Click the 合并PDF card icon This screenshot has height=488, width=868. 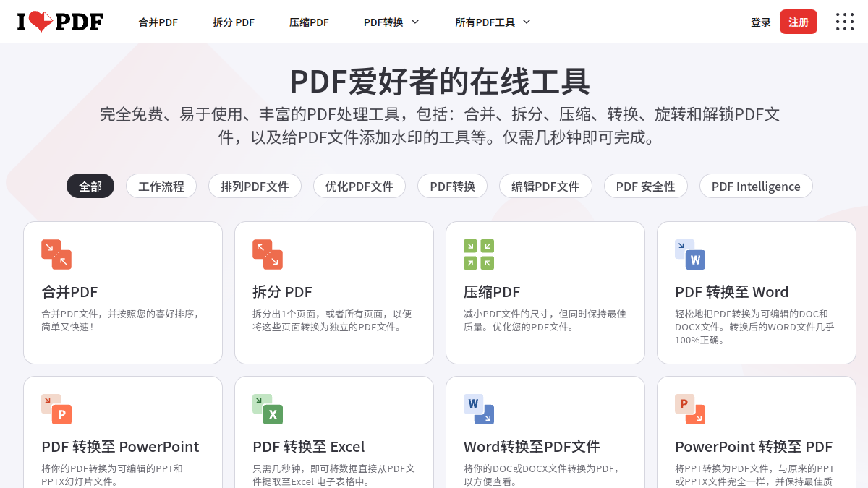click(x=56, y=254)
